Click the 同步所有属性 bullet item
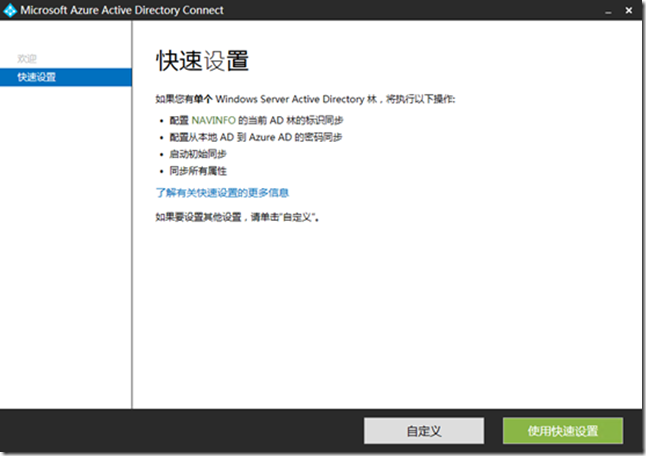The height and width of the screenshot is (456, 646). pyautogui.click(x=198, y=171)
